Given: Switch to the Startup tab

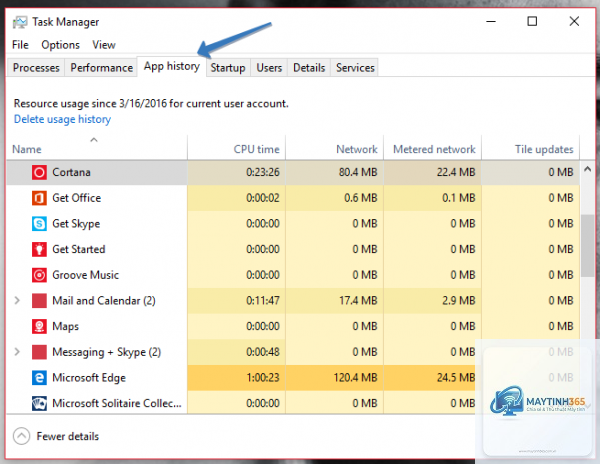Looking at the screenshot, I should [228, 68].
